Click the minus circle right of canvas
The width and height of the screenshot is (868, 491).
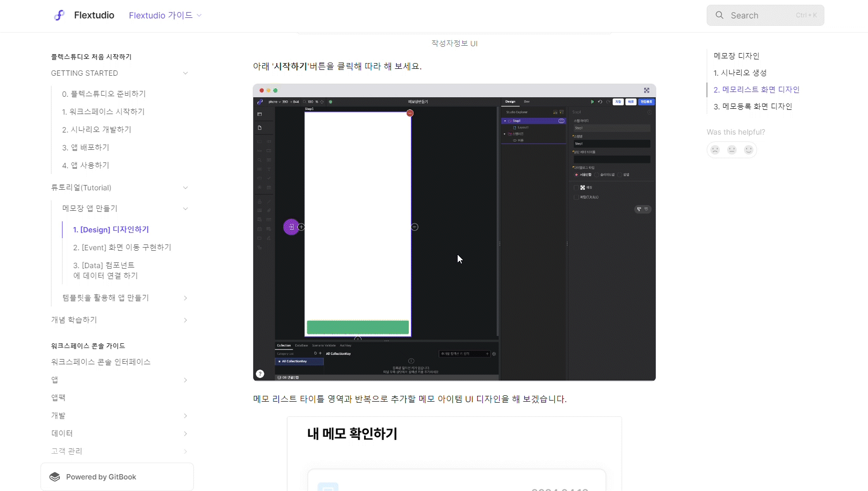[415, 227]
